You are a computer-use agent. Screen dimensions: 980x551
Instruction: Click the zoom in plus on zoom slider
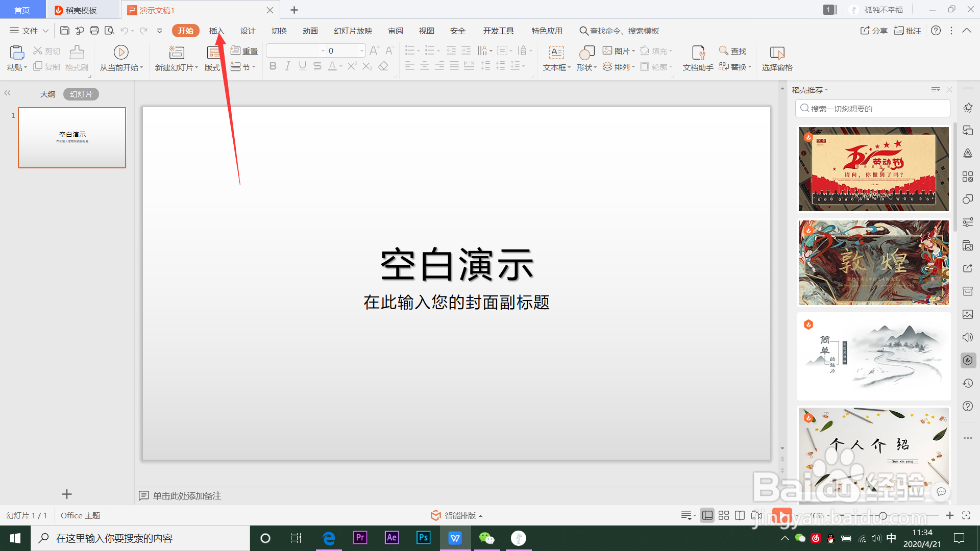(x=949, y=516)
